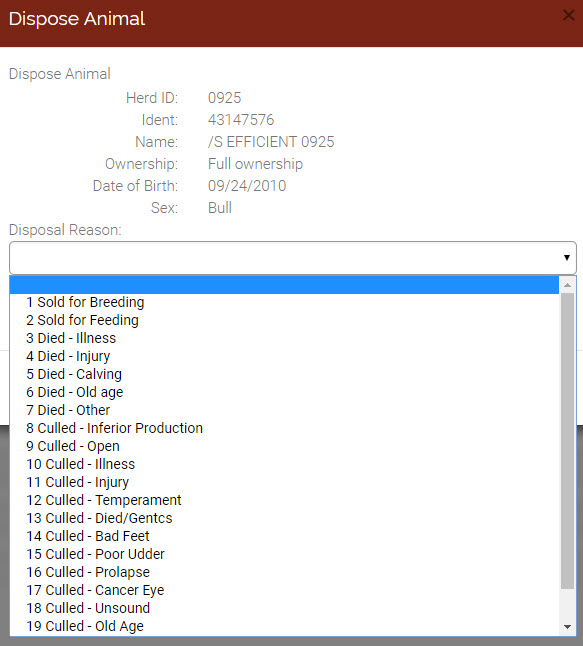Select 14 Culled - Bad Feet
Screen dimensions: 583x646
pos(284,536)
